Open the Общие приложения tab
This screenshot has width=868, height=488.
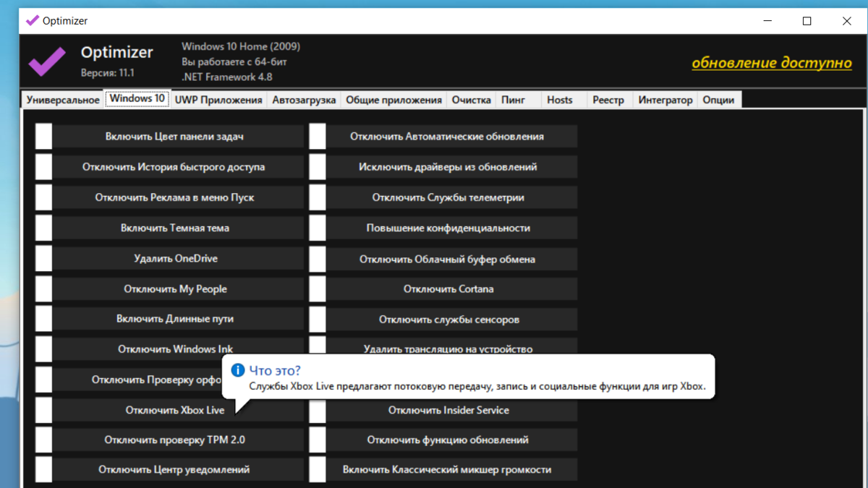pos(393,100)
